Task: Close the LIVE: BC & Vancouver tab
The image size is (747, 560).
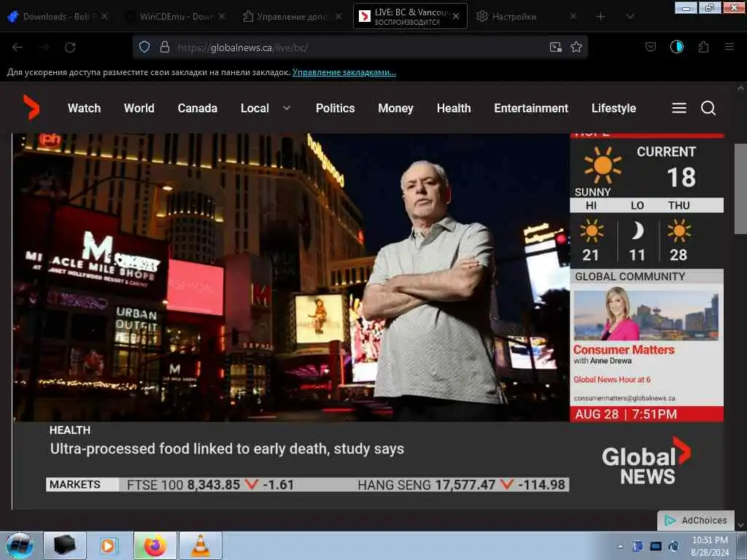Action: coord(456,16)
